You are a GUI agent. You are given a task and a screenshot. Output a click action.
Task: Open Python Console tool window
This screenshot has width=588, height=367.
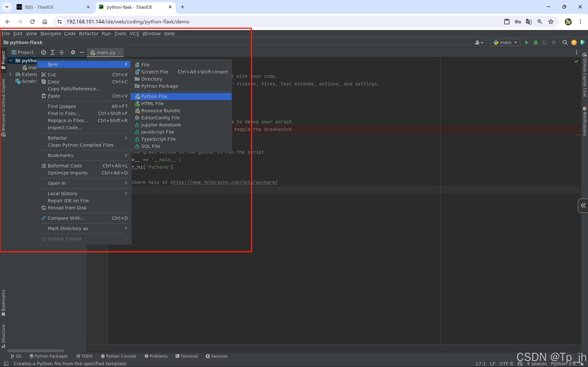tap(119, 356)
